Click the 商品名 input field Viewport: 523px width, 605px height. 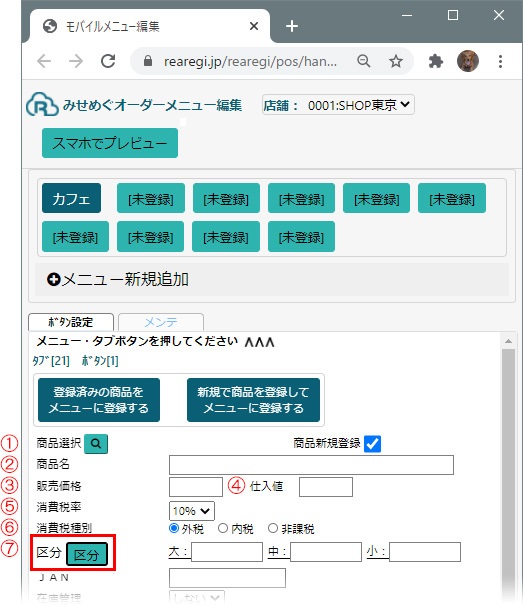tap(311, 465)
